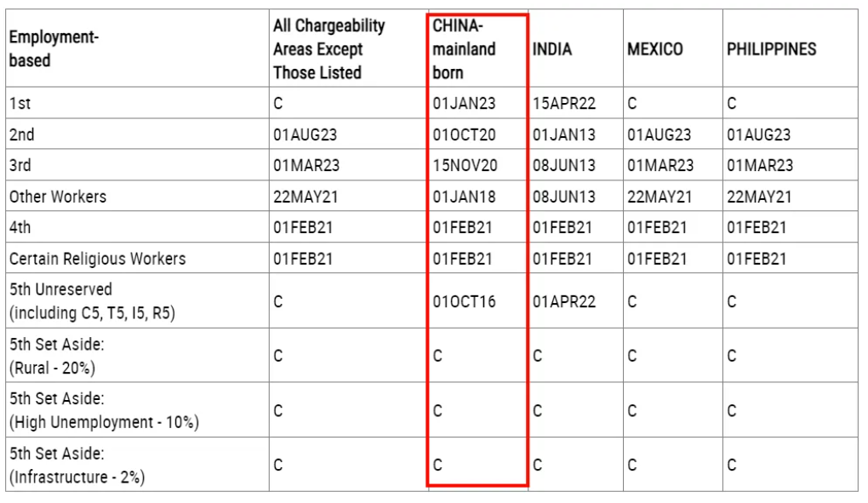Click the INDIA column header
This screenshot has height=503, width=868.
tap(552, 49)
